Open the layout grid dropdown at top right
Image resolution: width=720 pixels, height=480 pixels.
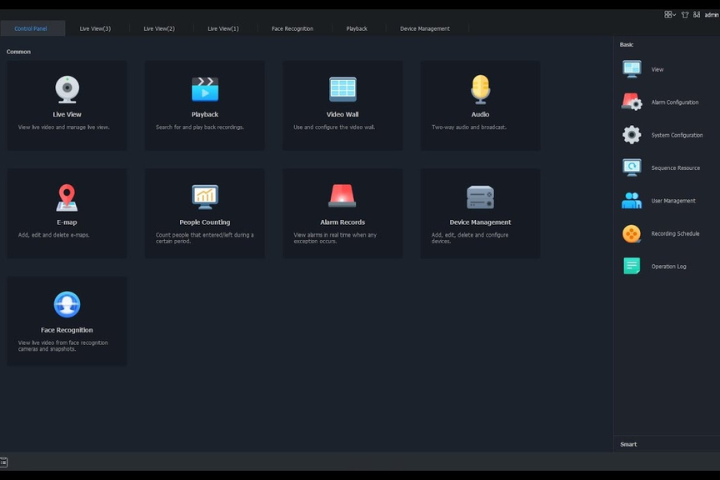670,15
